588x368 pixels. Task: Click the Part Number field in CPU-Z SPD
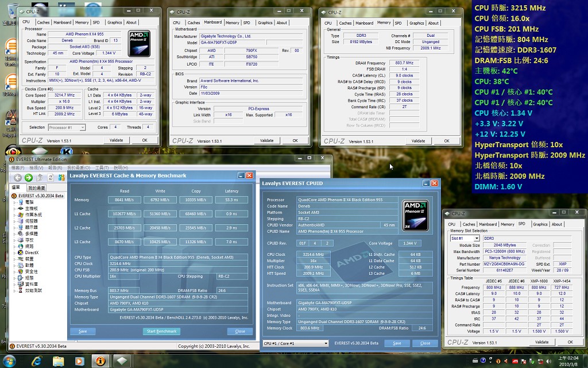coord(505,264)
